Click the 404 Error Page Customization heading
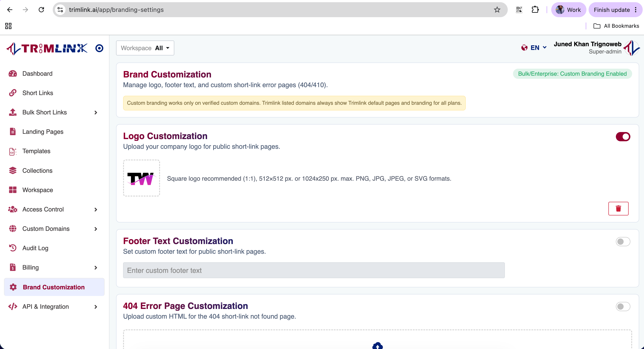Screen dimensions: 644x349 click(186, 306)
